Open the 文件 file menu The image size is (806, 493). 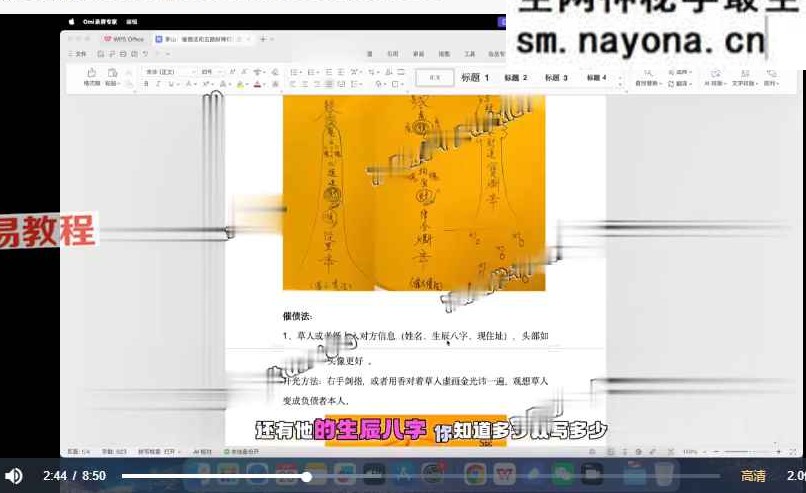[77, 53]
